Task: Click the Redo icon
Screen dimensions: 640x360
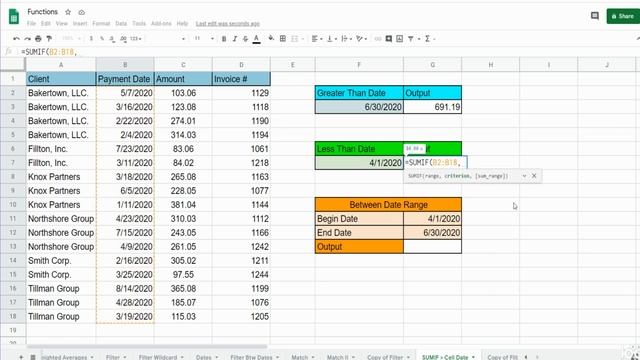Action: [27, 39]
